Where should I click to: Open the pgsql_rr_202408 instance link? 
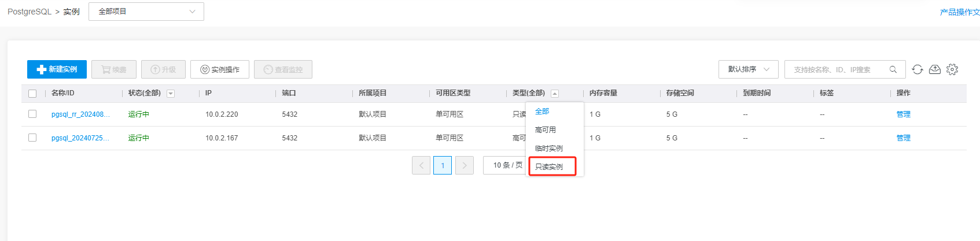click(80, 114)
